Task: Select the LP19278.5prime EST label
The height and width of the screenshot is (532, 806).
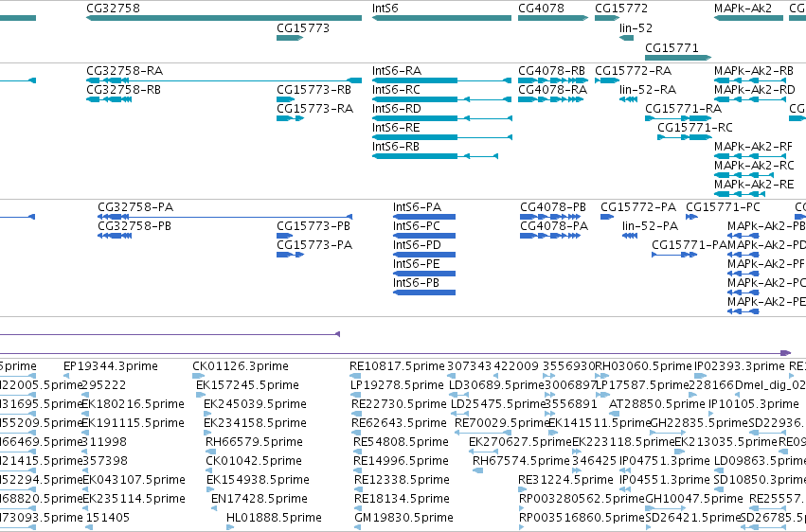Action: point(397,385)
